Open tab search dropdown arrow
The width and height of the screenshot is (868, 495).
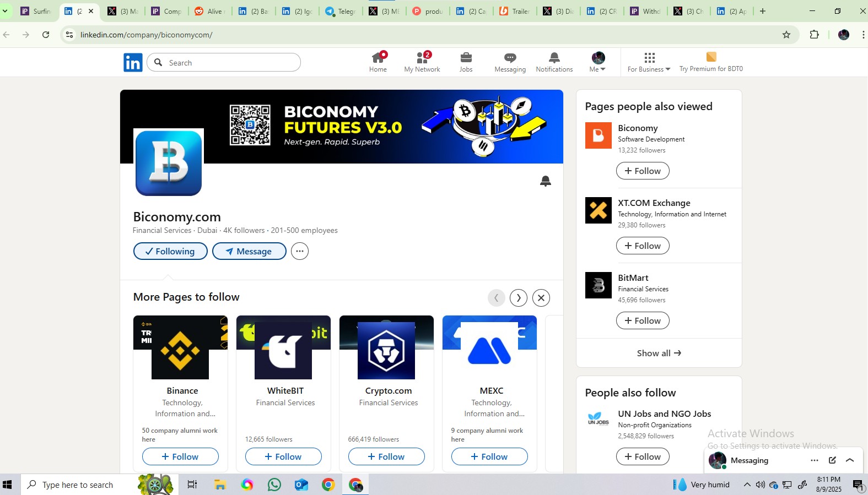(5, 11)
